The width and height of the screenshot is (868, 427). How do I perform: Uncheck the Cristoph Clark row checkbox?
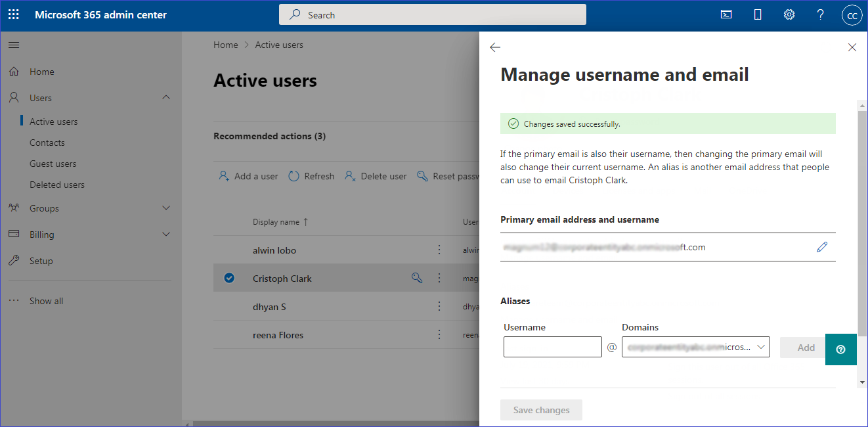click(x=229, y=278)
